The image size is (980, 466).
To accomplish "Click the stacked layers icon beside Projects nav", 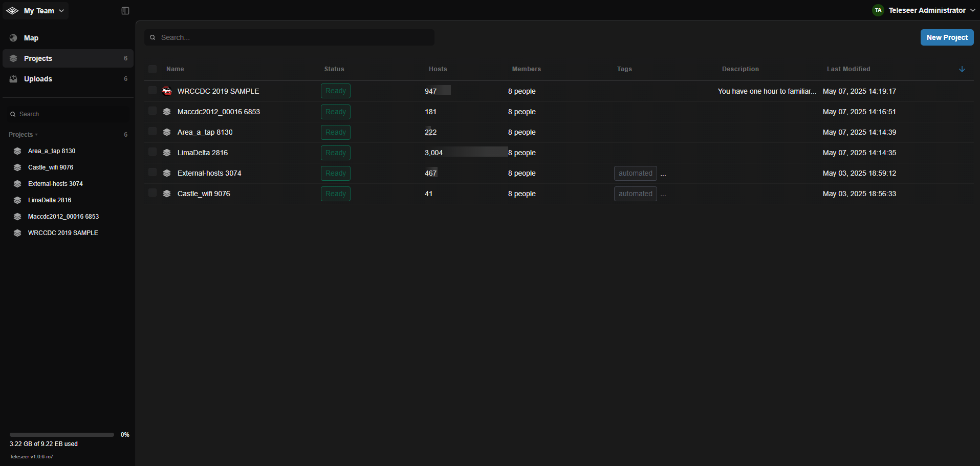I will (13, 58).
